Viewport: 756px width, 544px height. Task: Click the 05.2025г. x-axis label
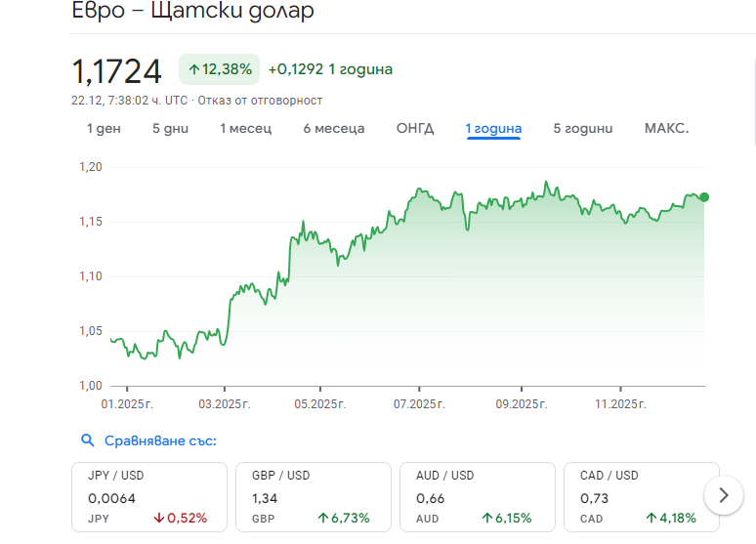pyautogui.click(x=320, y=404)
